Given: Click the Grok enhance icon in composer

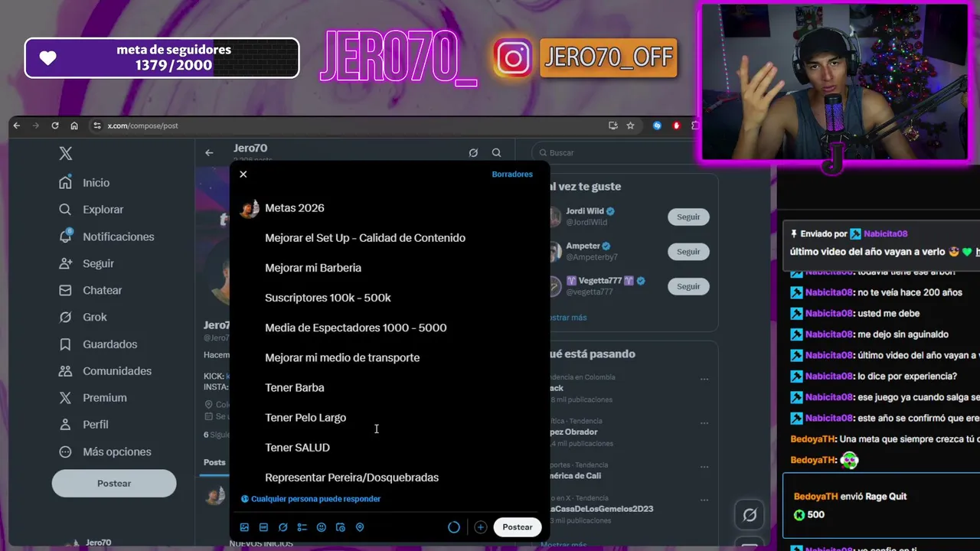Looking at the screenshot, I should point(283,527).
